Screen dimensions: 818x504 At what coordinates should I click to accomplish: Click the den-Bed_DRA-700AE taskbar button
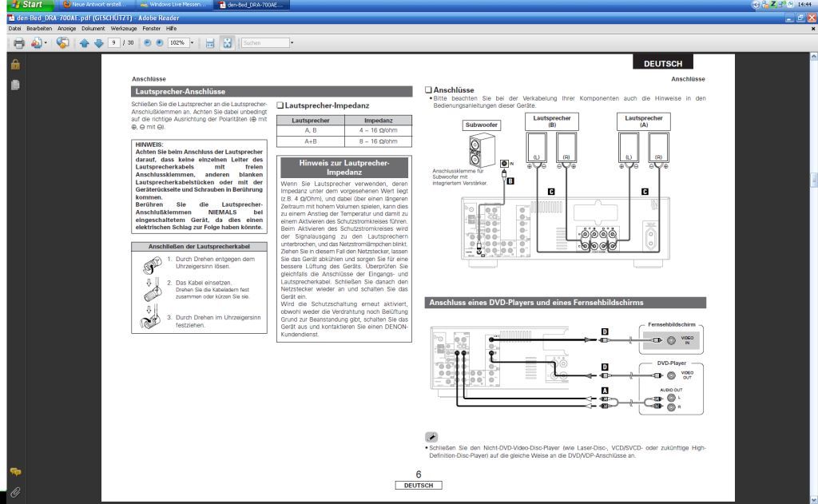point(252,5)
